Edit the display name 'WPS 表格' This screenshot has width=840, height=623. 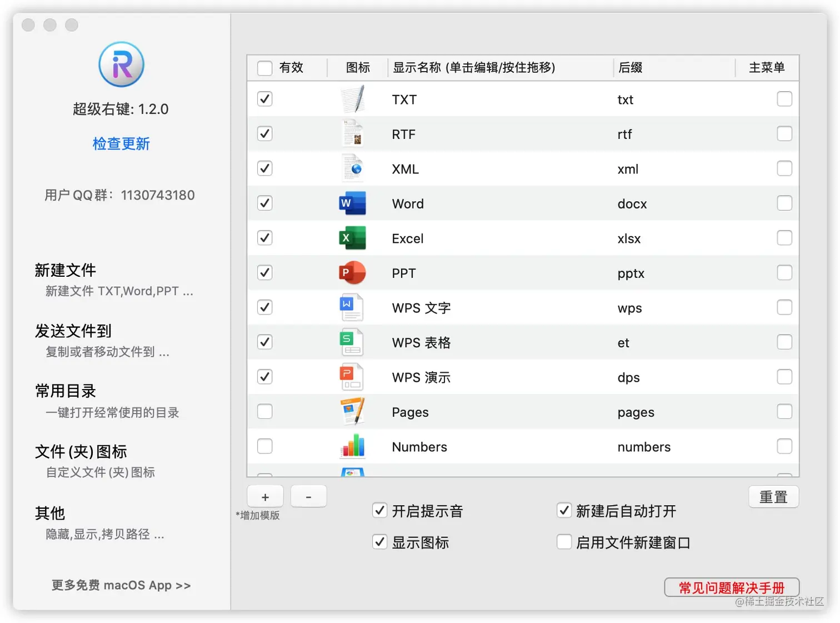(421, 342)
